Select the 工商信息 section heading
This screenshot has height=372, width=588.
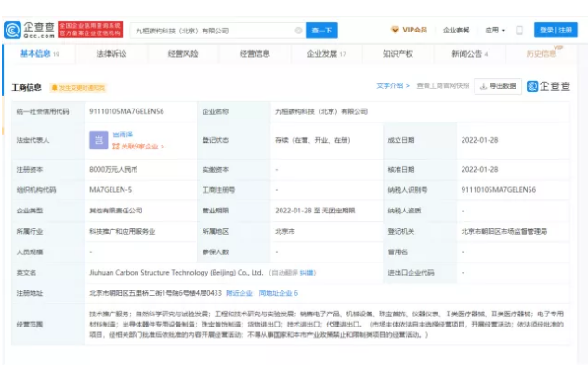27,87
